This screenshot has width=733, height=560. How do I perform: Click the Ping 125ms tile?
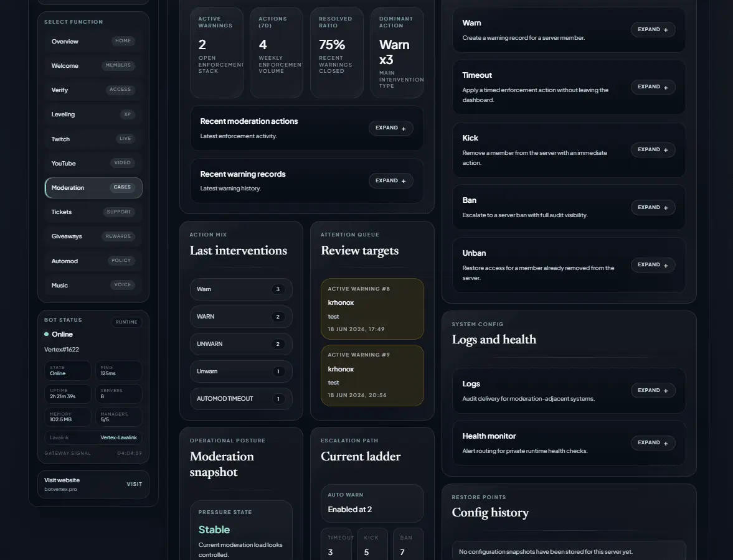[x=119, y=370]
